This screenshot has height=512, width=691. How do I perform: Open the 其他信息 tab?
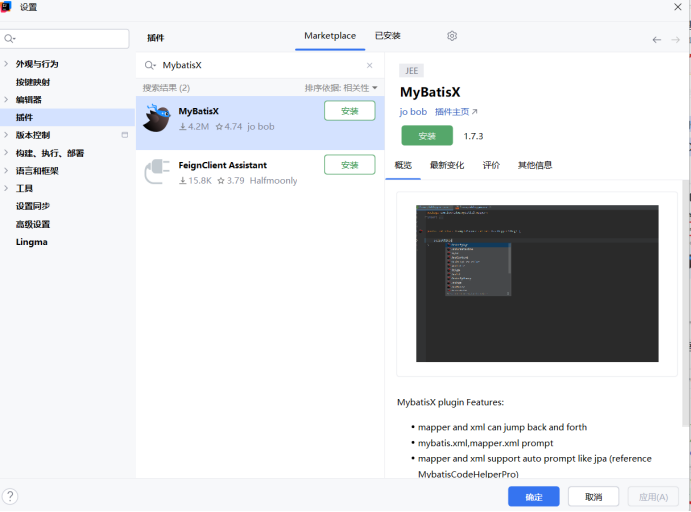(x=535, y=165)
